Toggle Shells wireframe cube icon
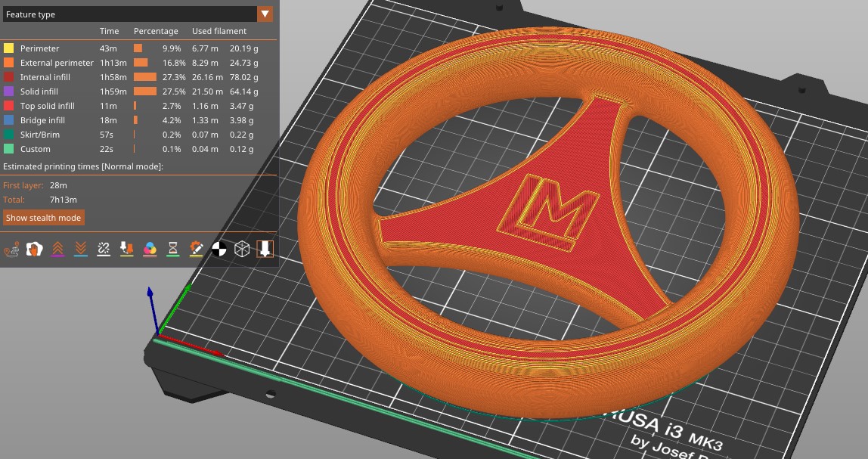868x459 pixels. [242, 249]
